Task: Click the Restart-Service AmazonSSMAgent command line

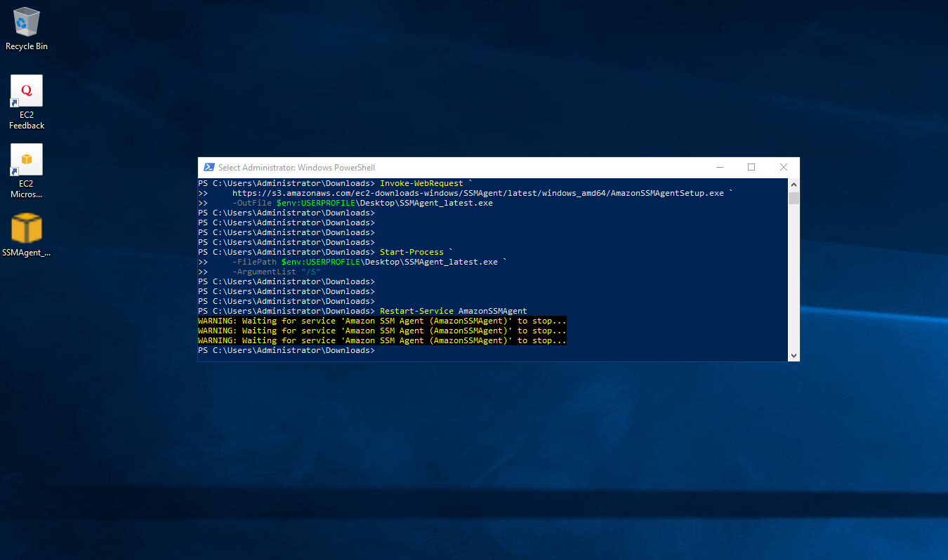Action: pyautogui.click(x=362, y=311)
